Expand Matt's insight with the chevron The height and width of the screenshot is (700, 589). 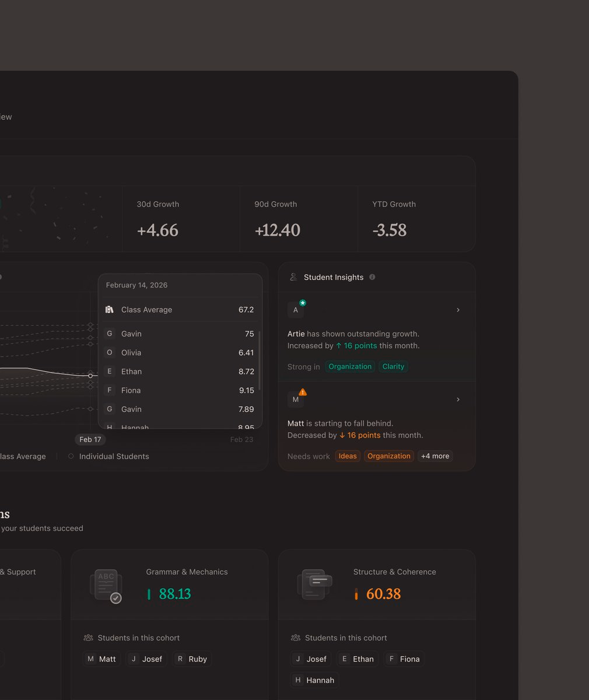[458, 400]
